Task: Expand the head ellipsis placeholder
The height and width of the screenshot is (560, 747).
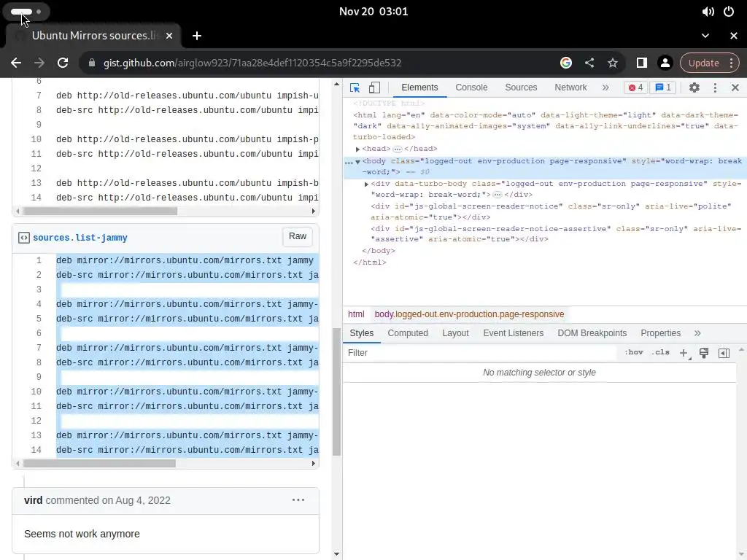Action: [x=398, y=149]
